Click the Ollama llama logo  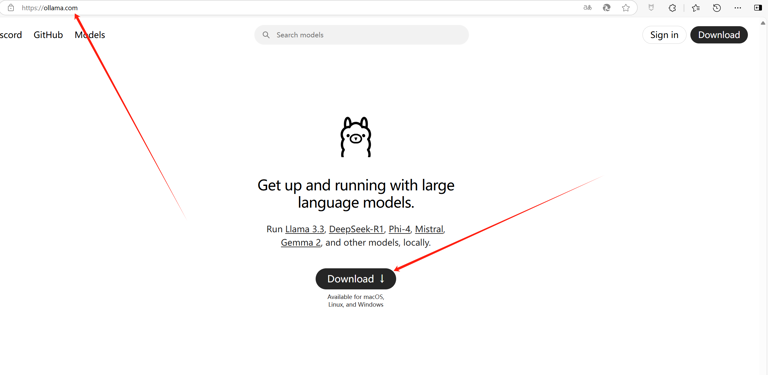coord(356,137)
